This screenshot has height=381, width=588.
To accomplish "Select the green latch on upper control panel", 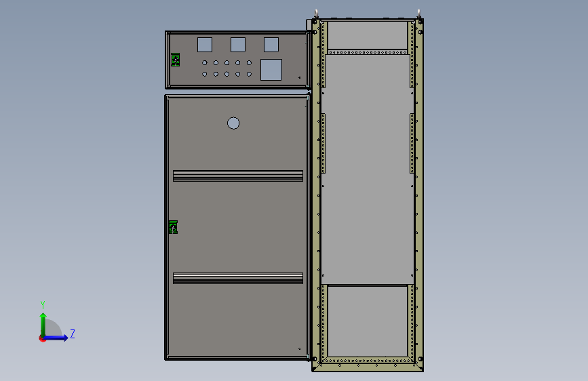I will [175, 60].
